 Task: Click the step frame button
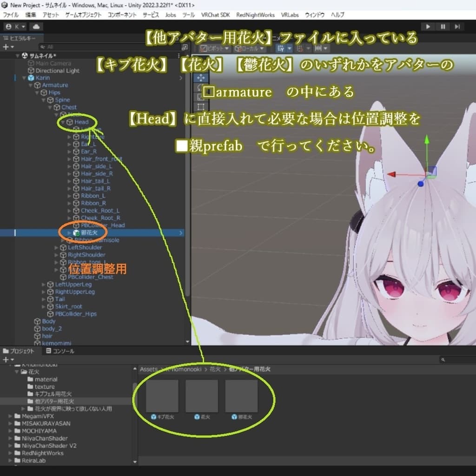[x=457, y=26]
